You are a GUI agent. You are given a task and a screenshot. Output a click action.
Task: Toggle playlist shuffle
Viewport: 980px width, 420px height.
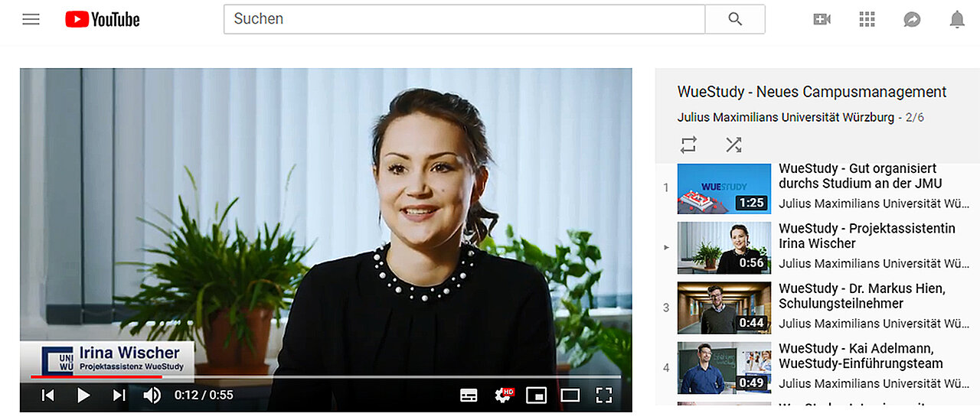coord(733,145)
